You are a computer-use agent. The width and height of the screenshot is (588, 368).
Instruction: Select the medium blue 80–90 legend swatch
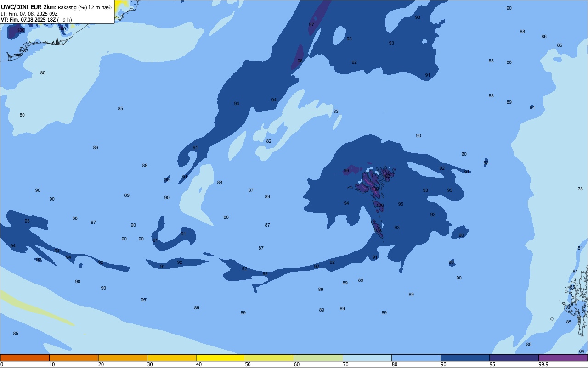(x=416, y=357)
